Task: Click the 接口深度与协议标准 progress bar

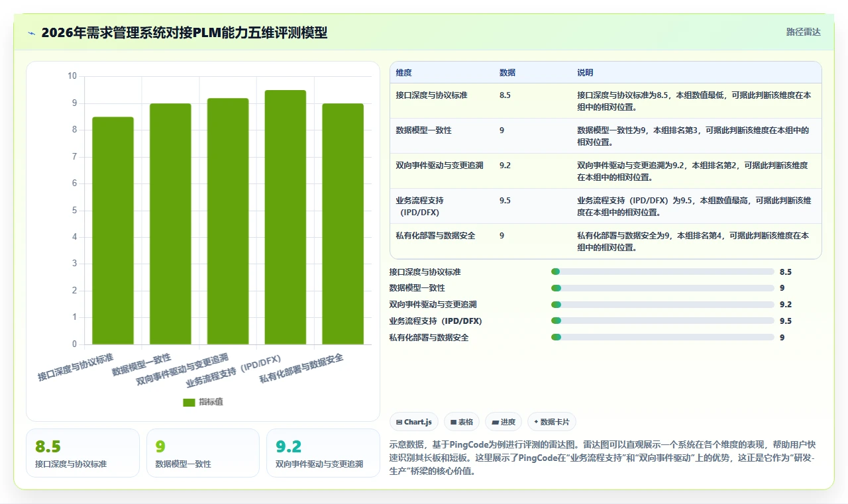Action: click(x=662, y=272)
